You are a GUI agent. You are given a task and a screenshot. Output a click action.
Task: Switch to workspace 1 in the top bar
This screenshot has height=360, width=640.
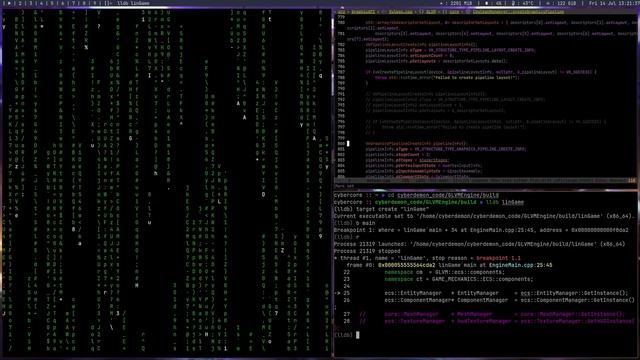coord(9,3)
